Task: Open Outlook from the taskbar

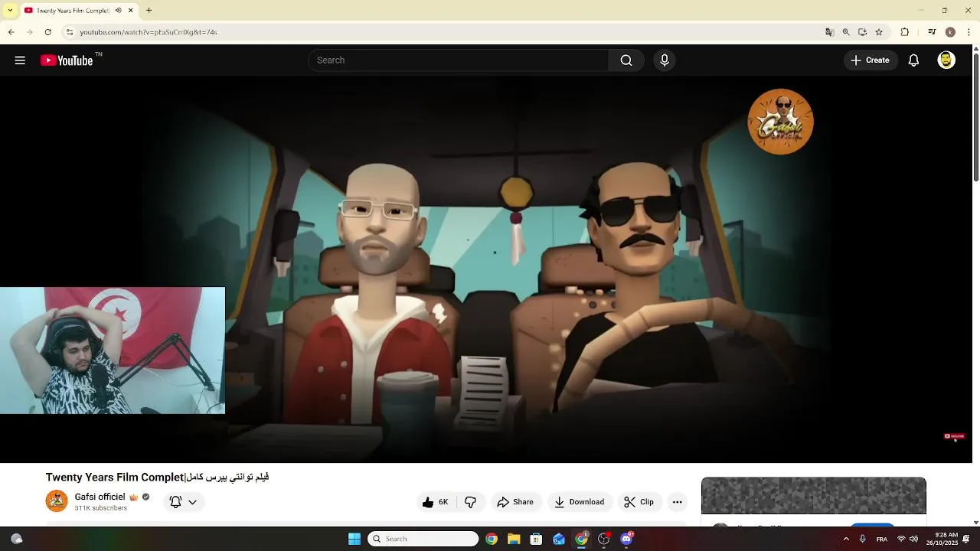Action: pyautogui.click(x=559, y=539)
